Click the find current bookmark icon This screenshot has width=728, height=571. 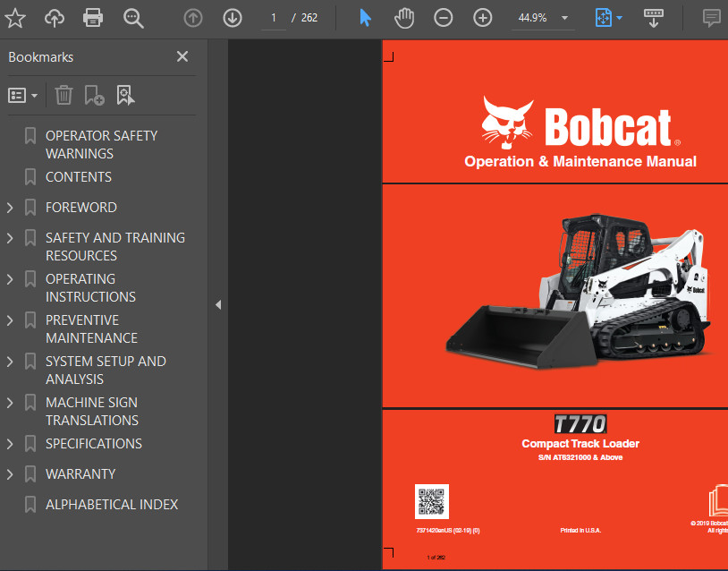(125, 95)
